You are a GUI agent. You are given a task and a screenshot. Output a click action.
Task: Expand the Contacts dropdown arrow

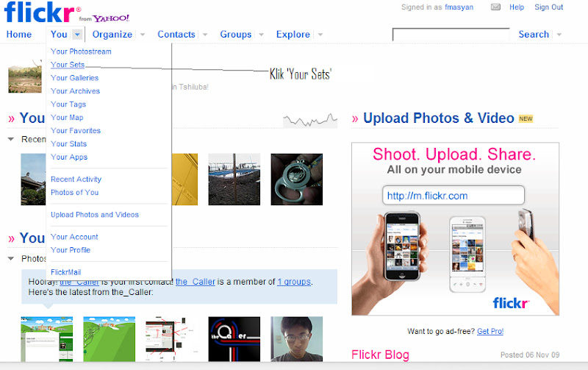(x=205, y=35)
